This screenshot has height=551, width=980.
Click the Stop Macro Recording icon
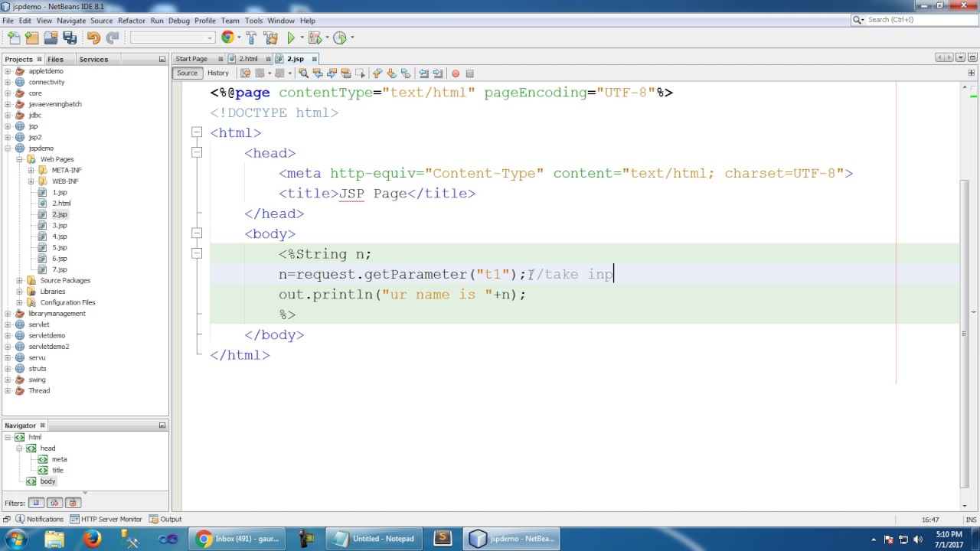pyautogui.click(x=469, y=73)
